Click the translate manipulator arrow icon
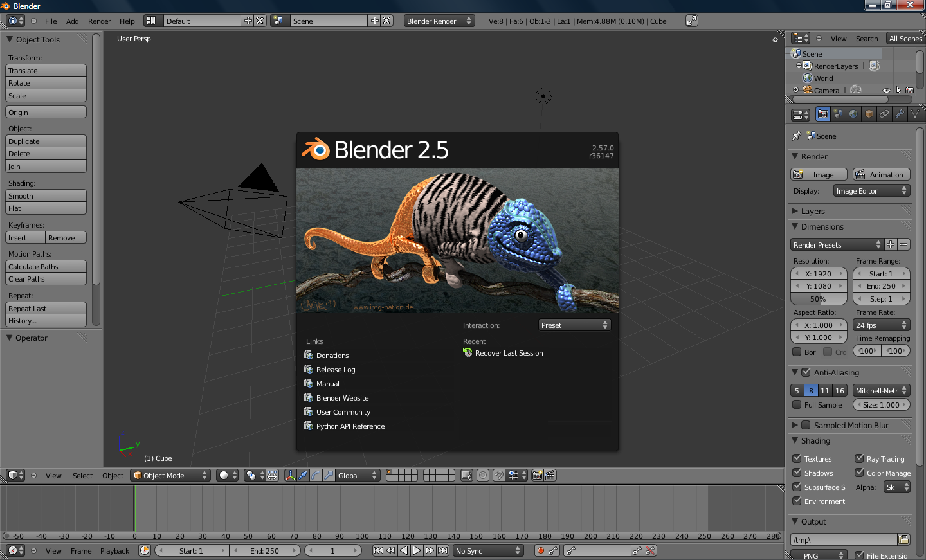Image resolution: width=926 pixels, height=560 pixels. (x=303, y=476)
